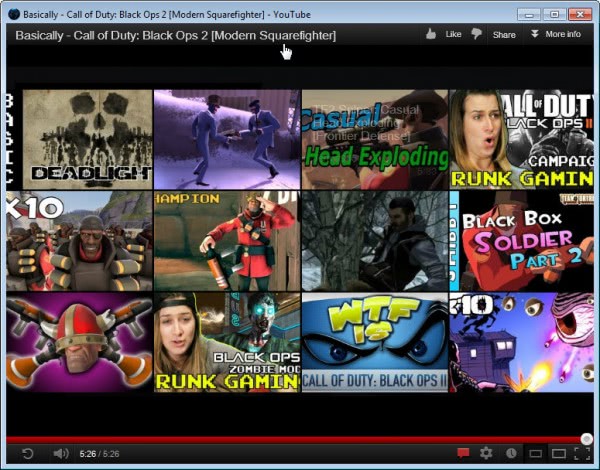This screenshot has width=600, height=470.
Task: Open the video title link in the header
Action: [x=176, y=35]
